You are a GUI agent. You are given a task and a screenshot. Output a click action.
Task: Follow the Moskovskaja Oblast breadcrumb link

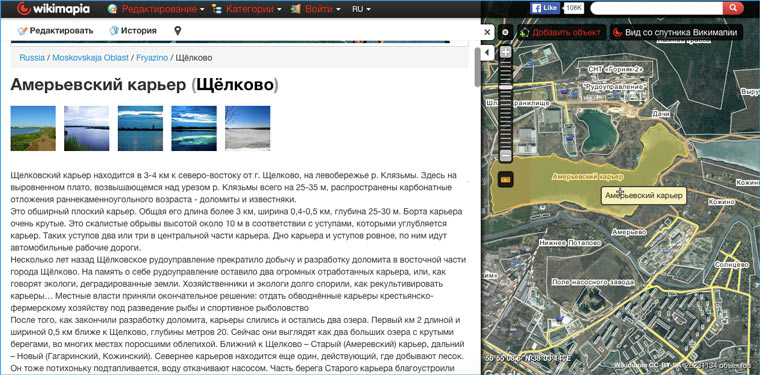pos(91,58)
